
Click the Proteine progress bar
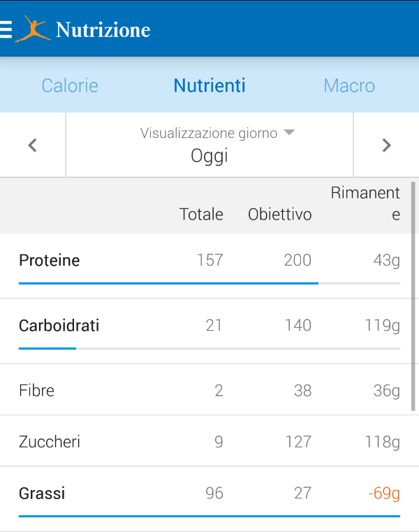click(x=209, y=283)
